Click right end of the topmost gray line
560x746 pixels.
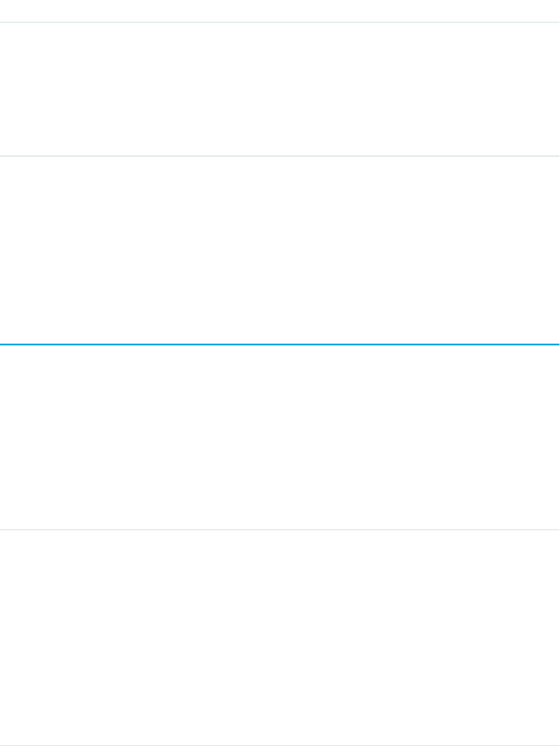pyautogui.click(x=557, y=22)
